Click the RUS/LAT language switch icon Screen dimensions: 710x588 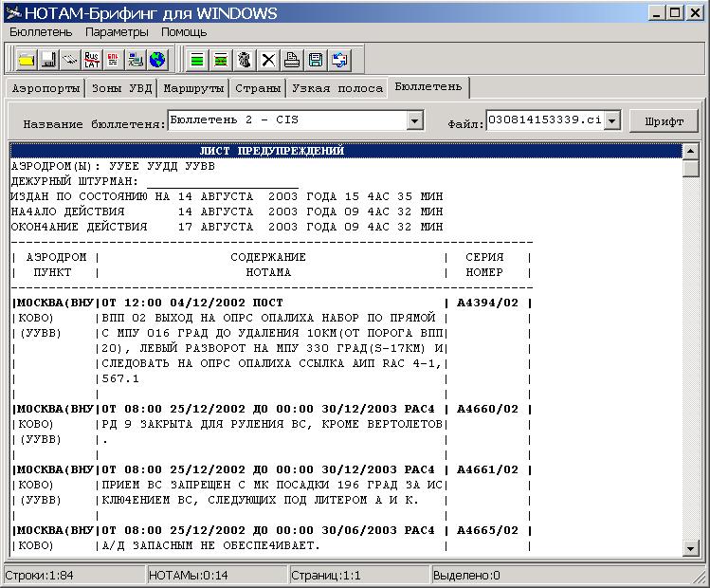point(92,60)
